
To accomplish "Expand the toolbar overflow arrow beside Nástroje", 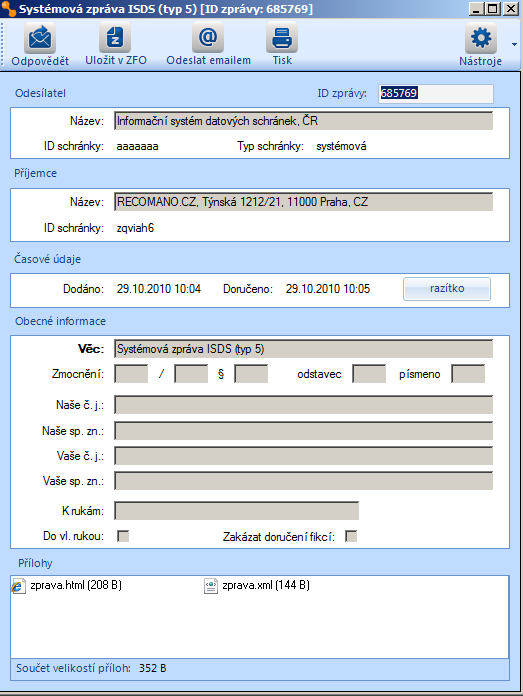I will click(514, 44).
